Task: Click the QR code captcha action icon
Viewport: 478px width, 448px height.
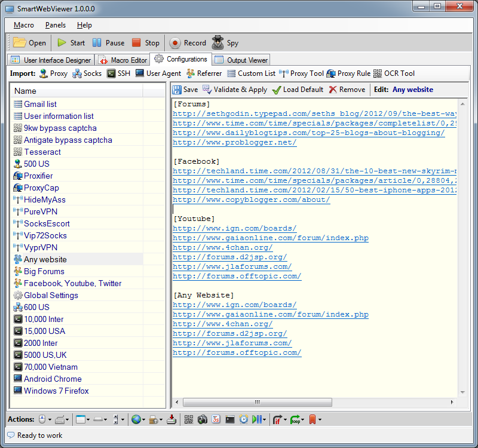Action: (189, 419)
